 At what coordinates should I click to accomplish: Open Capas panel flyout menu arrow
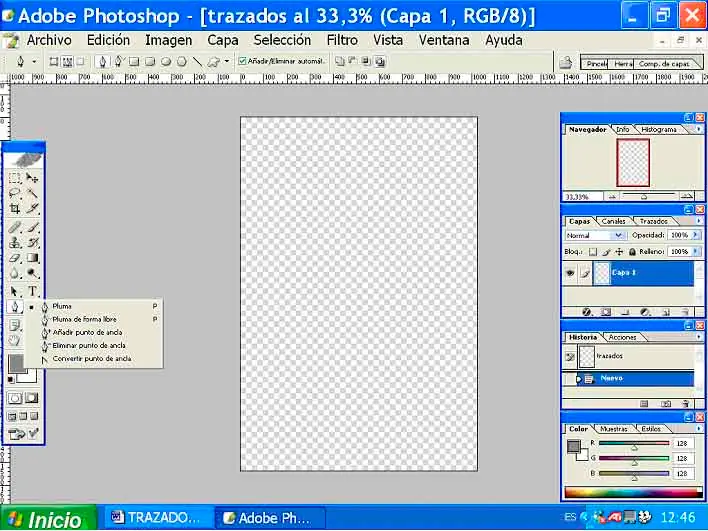(x=699, y=221)
